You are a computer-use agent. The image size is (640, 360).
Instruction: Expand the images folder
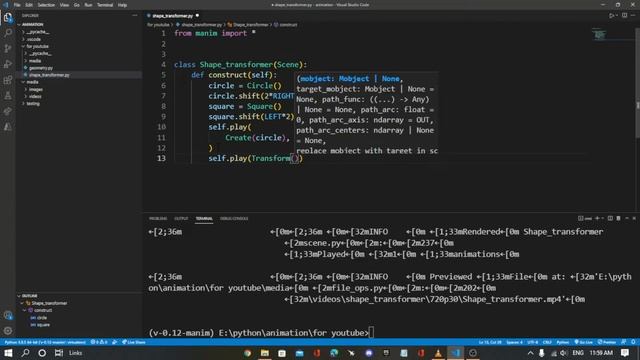tap(36, 89)
